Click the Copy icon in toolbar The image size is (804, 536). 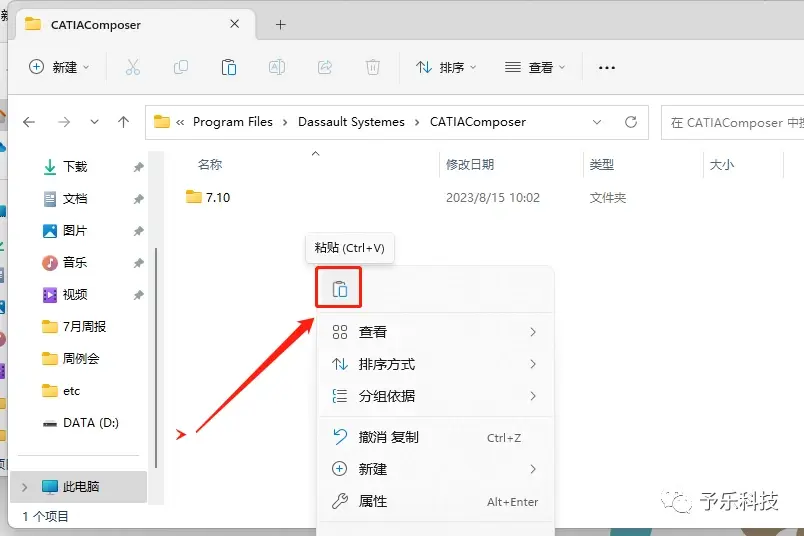pyautogui.click(x=181, y=67)
